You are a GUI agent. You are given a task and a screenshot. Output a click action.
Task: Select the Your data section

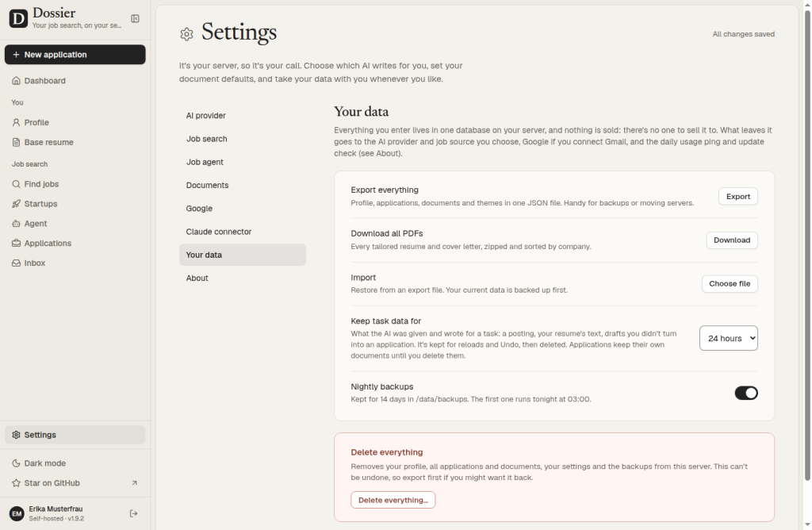click(243, 255)
